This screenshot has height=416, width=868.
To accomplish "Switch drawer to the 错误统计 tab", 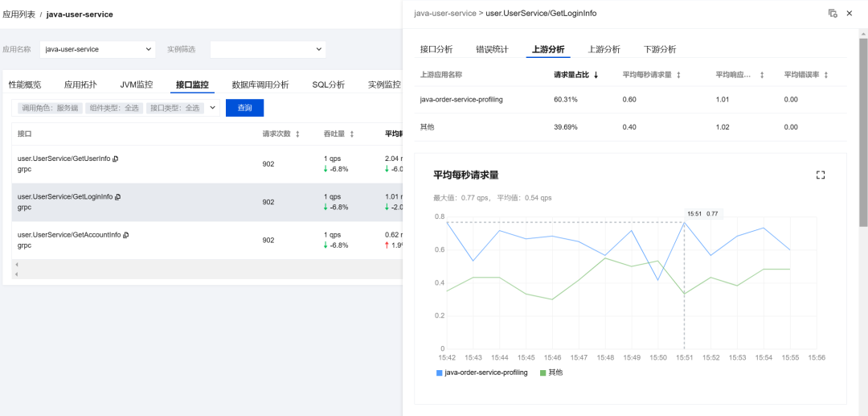I will click(x=492, y=49).
